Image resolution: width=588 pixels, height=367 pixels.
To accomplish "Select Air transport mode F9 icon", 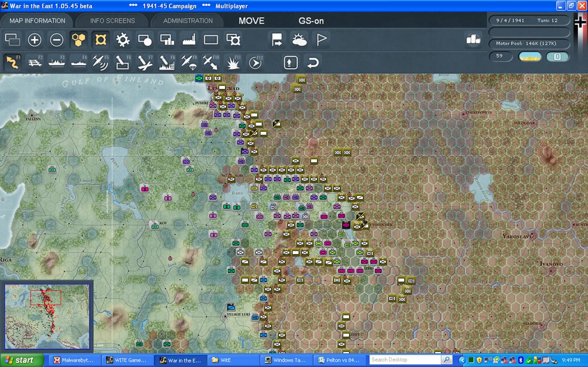I will pos(189,62).
